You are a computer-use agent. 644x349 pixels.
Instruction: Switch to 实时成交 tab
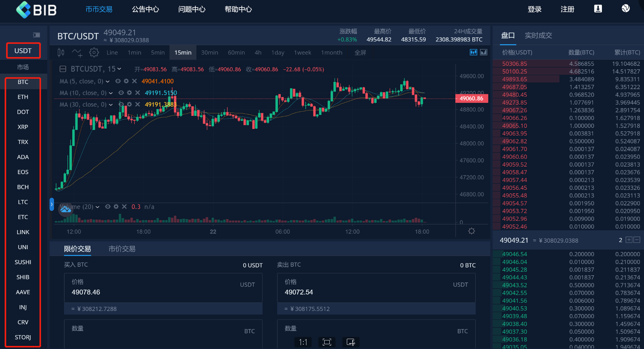click(x=538, y=35)
